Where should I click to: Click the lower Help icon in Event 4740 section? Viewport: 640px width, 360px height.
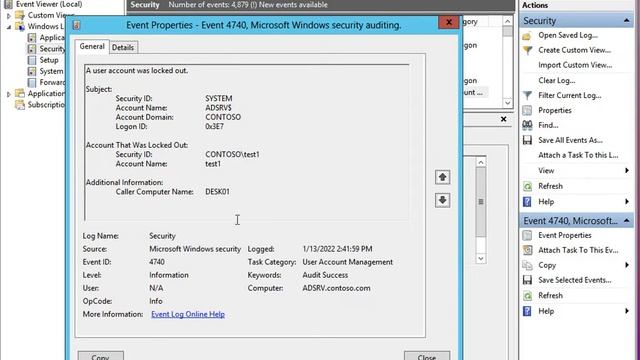point(527,311)
